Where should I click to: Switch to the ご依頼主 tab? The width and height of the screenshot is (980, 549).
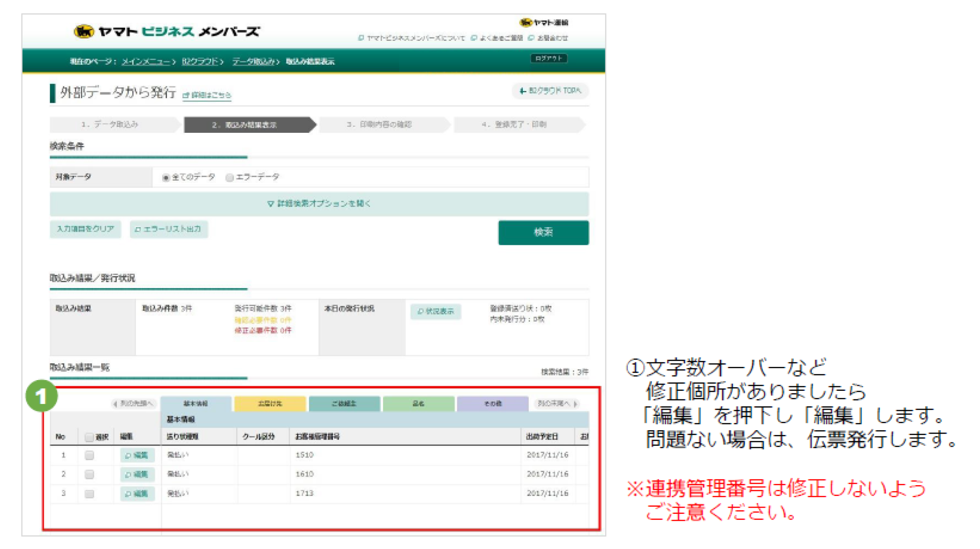click(345, 404)
